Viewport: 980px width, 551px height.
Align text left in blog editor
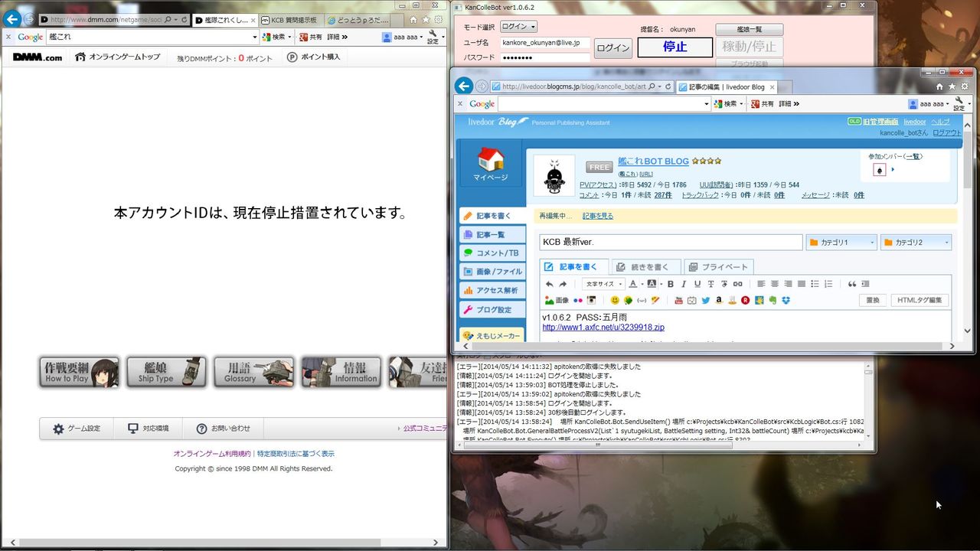tap(761, 284)
